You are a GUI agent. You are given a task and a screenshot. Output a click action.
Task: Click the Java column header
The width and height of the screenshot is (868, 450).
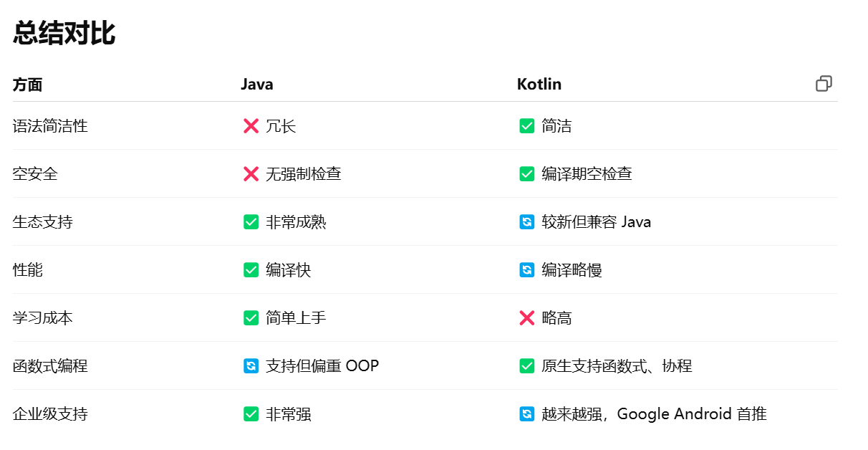256,85
